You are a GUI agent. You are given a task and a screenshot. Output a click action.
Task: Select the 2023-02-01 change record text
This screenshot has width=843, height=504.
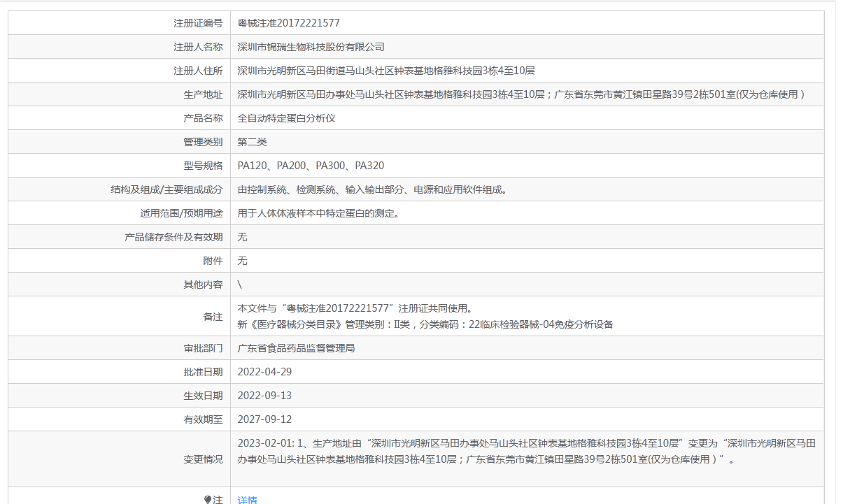coord(527,452)
